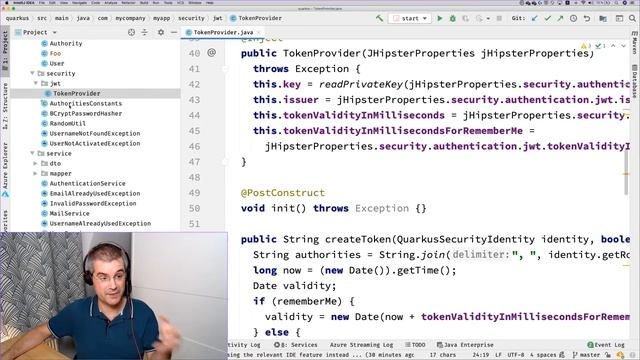Collapse the security folder

coord(32,73)
